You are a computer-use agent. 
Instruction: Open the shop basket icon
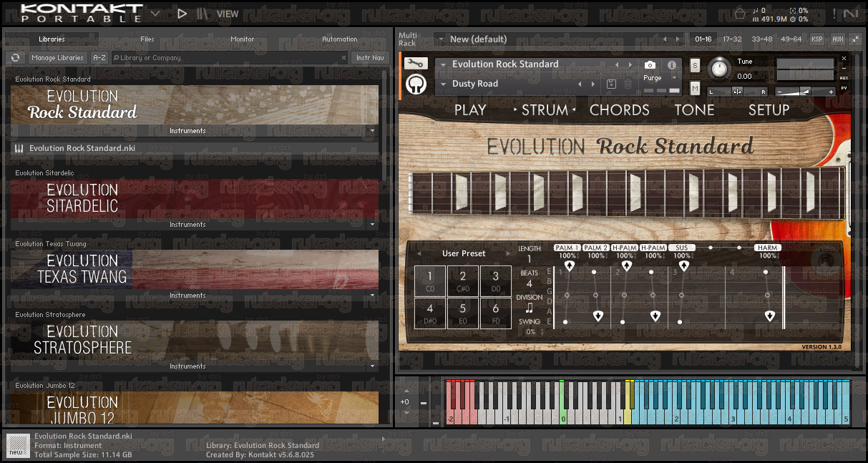(x=740, y=13)
